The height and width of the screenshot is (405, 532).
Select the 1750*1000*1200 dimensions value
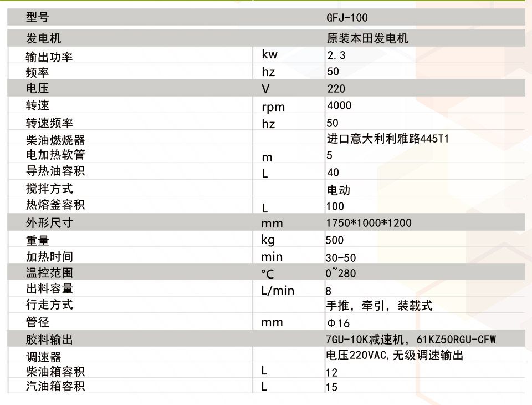coord(369,223)
